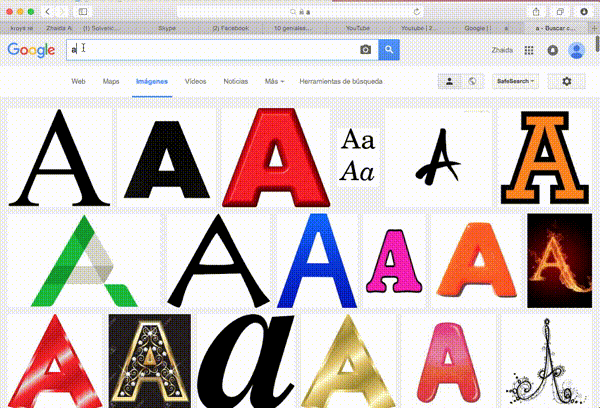This screenshot has width=600, height=408.
Task: Click the camera search-by-image icon
Action: point(365,49)
